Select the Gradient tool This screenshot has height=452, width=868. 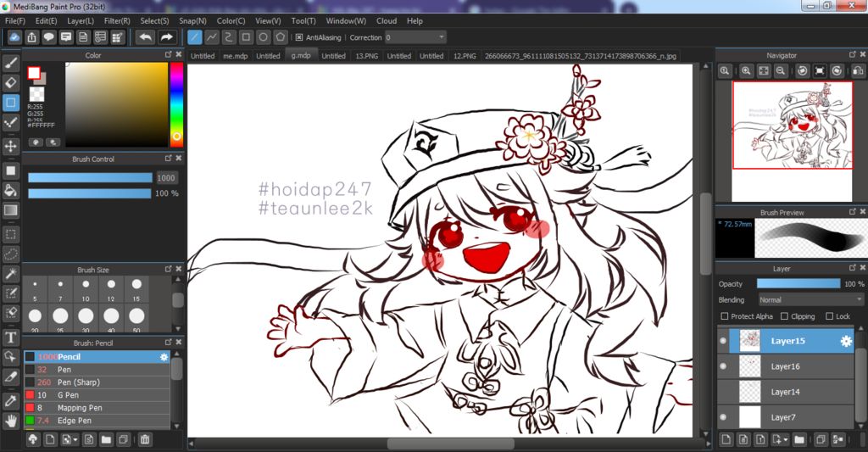point(10,210)
